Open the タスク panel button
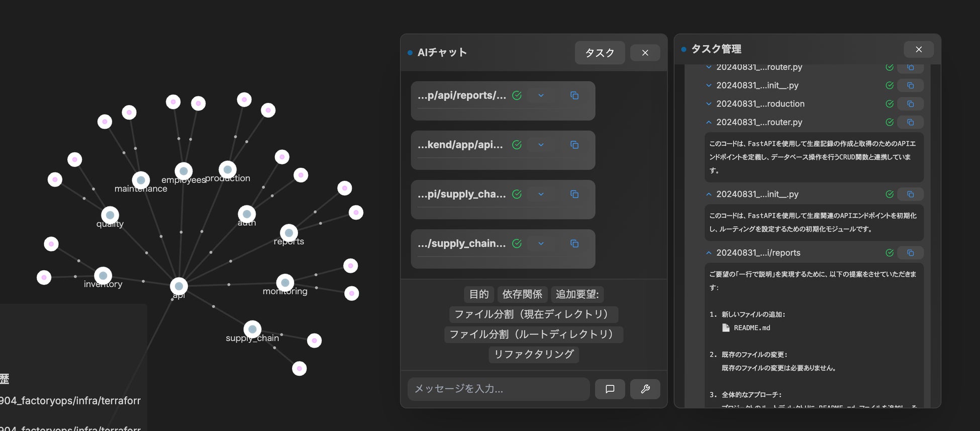Screen dimensions: 980x431 [600, 53]
